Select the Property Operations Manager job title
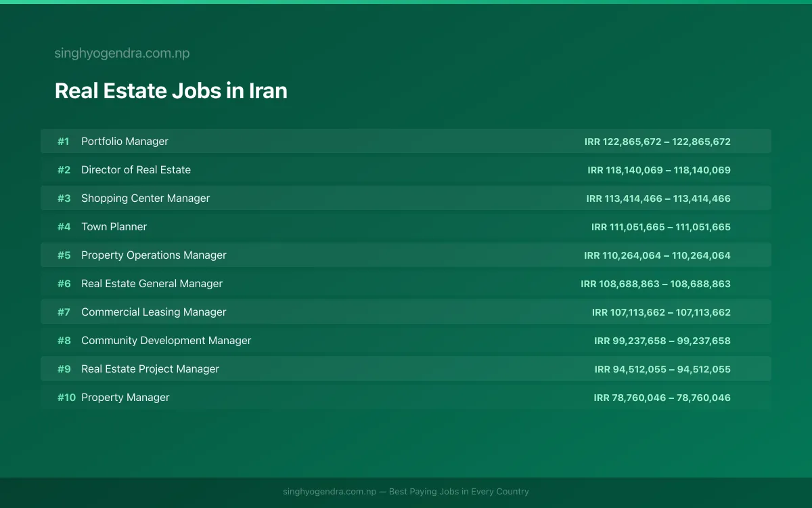The width and height of the screenshot is (812, 508). pyautogui.click(x=154, y=255)
